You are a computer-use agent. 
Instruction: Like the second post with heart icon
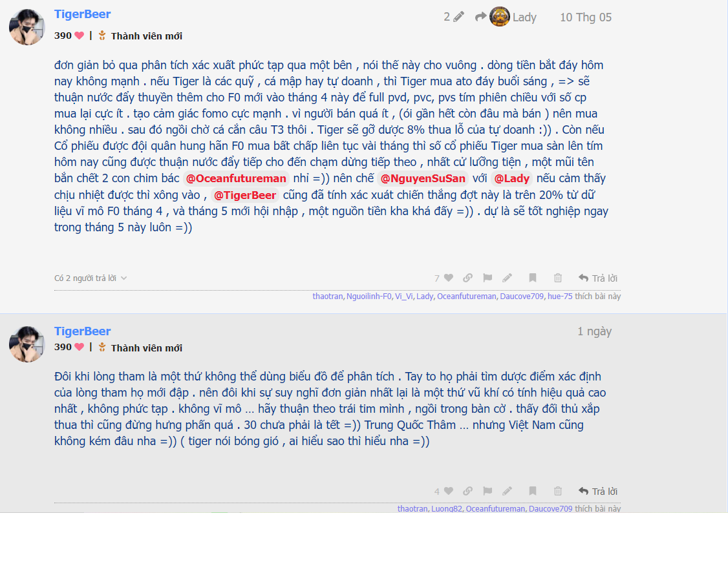[x=448, y=490]
